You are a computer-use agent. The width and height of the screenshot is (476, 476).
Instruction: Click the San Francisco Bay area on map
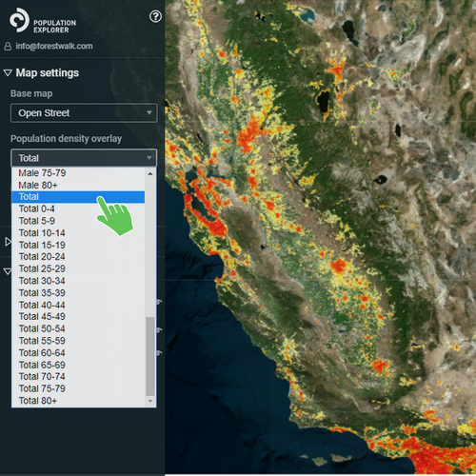click(x=203, y=203)
